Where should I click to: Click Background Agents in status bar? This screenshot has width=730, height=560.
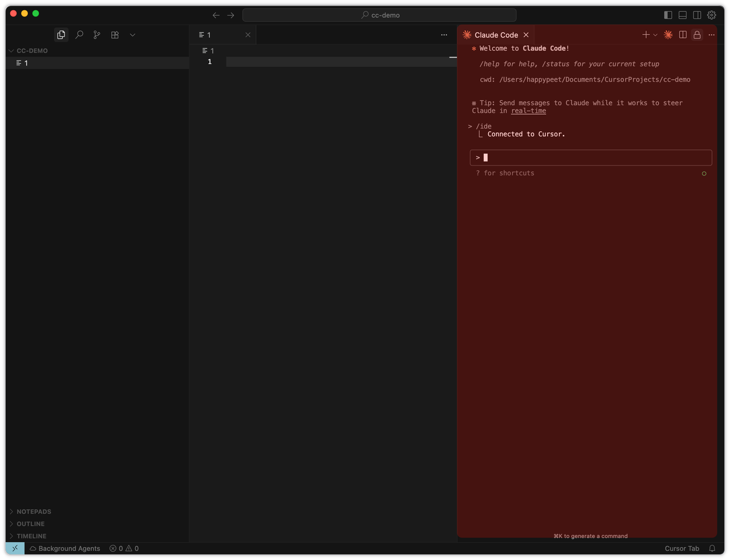(65, 549)
